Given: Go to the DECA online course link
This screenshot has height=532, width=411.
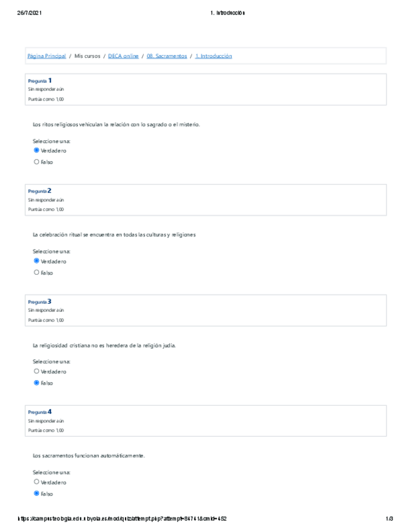Looking at the screenshot, I should pyautogui.click(x=123, y=56).
